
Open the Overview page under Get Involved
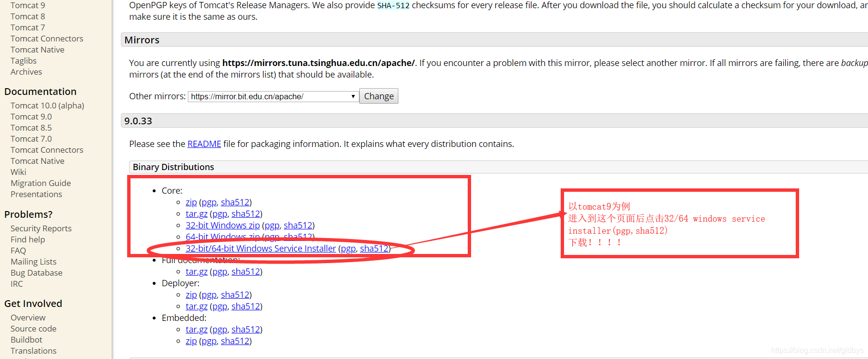[x=28, y=318]
